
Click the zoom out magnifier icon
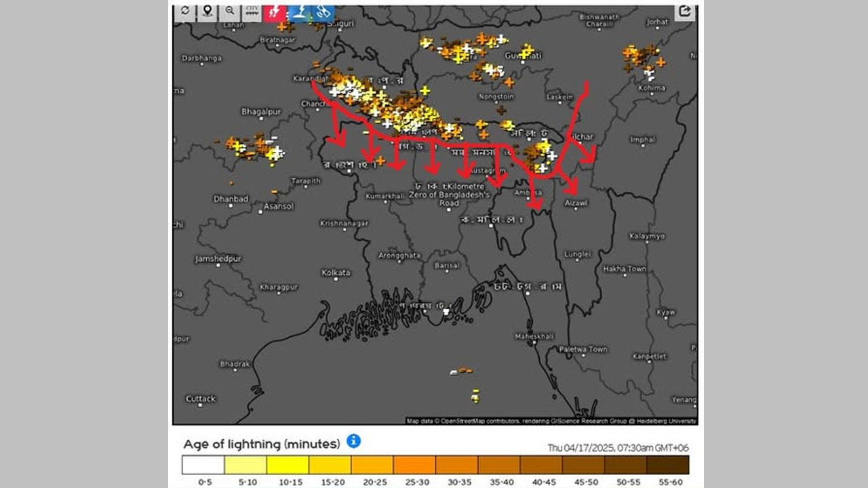[x=230, y=12]
